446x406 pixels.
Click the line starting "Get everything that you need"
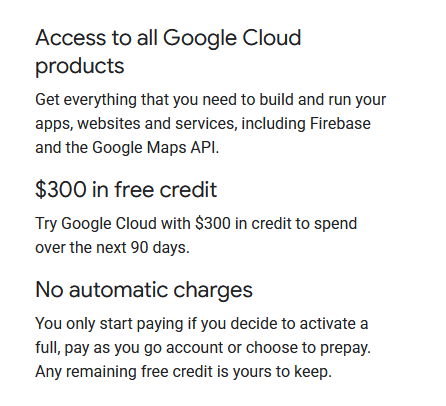coord(211,100)
